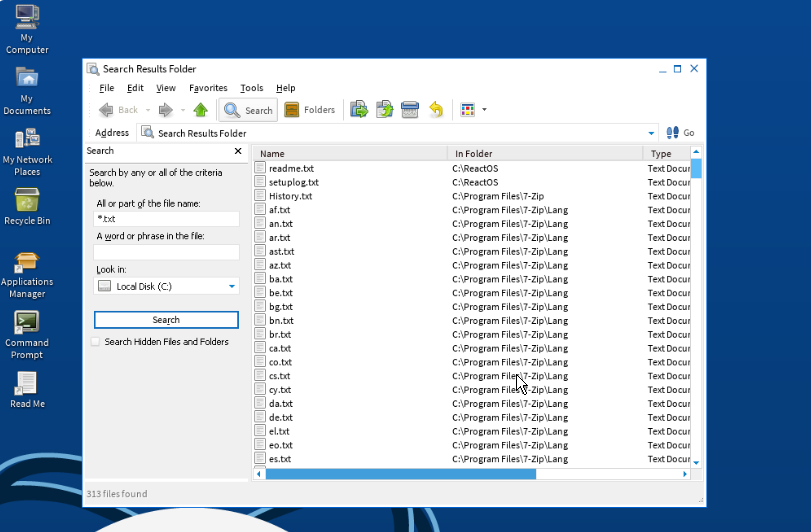
Task: Launch Applications Manager from desktop
Action: 27,275
